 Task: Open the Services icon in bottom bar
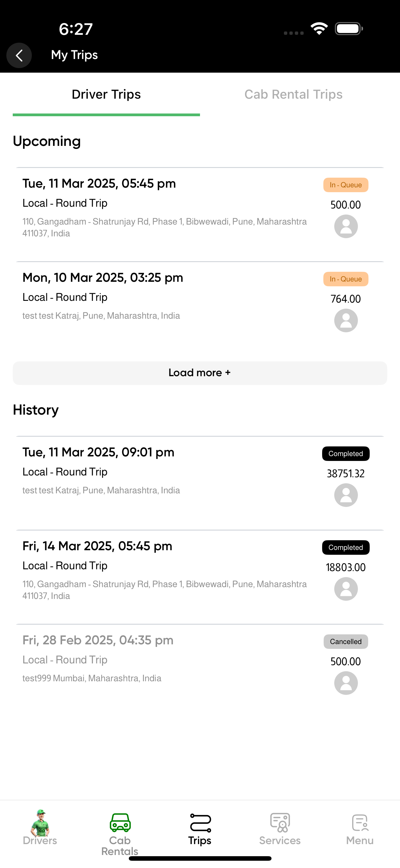coord(280,823)
